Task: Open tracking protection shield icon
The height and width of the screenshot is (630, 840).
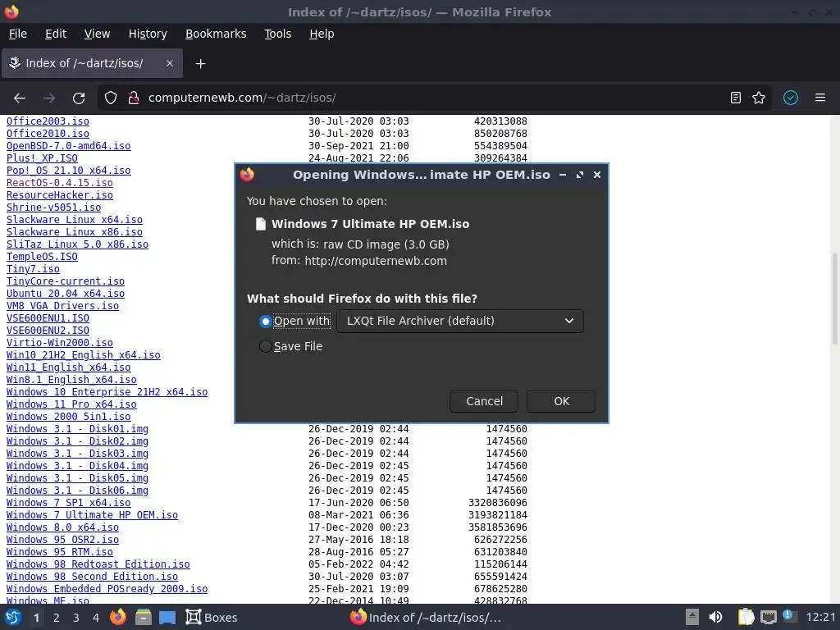Action: click(111, 98)
